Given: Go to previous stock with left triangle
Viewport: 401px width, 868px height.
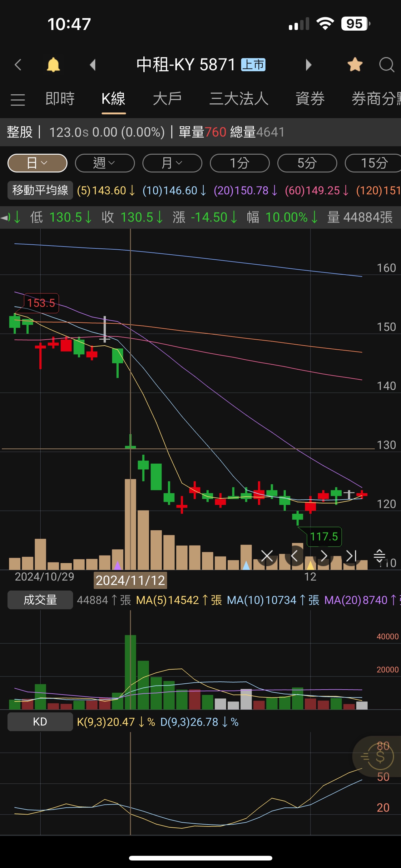Looking at the screenshot, I should click(x=93, y=65).
